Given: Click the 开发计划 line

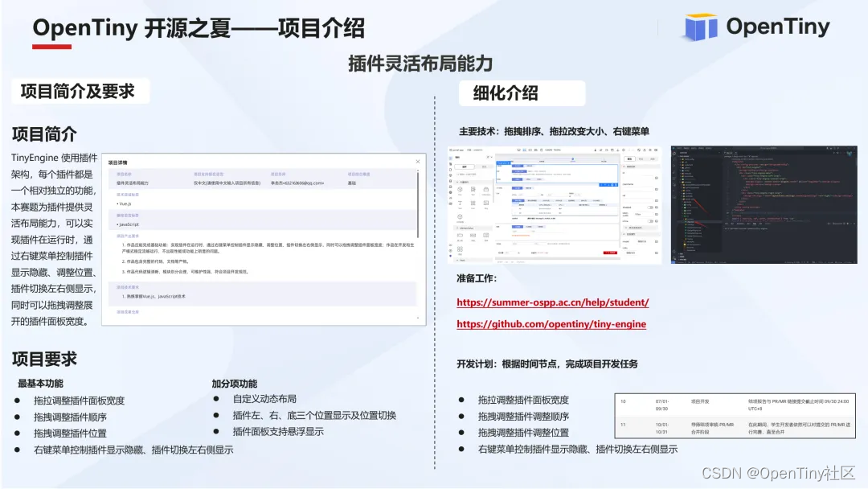Looking at the screenshot, I should click(547, 364).
